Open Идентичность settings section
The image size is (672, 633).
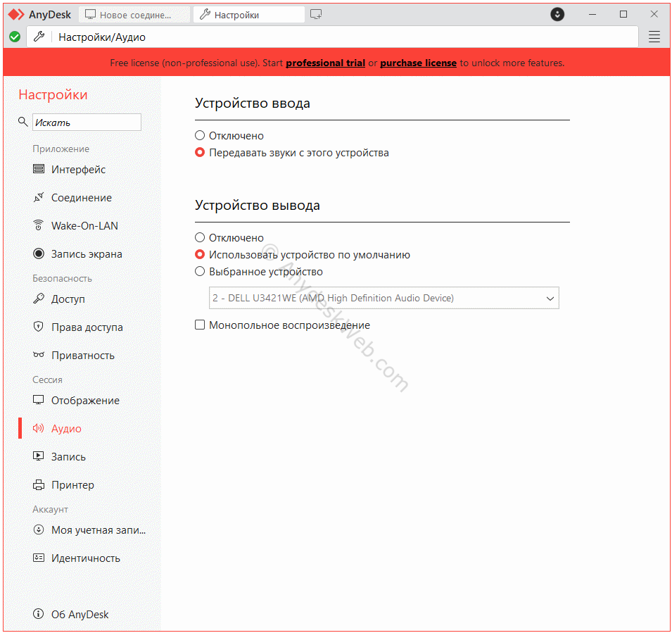[86, 558]
